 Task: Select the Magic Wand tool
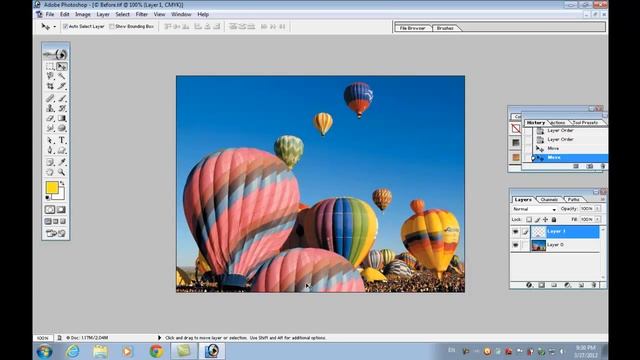[62, 76]
